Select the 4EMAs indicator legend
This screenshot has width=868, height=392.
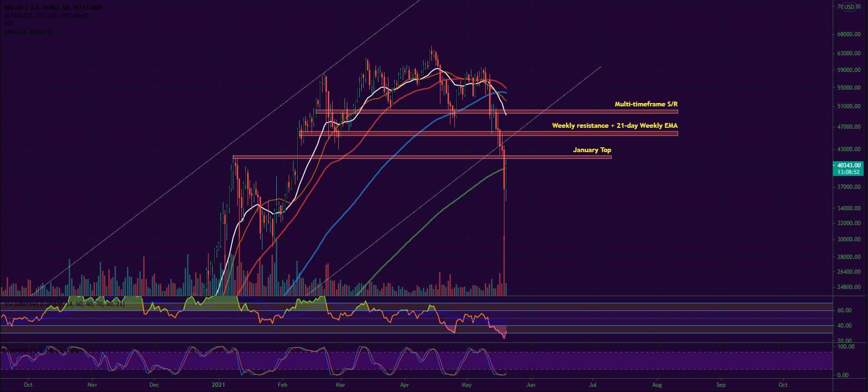coord(45,16)
